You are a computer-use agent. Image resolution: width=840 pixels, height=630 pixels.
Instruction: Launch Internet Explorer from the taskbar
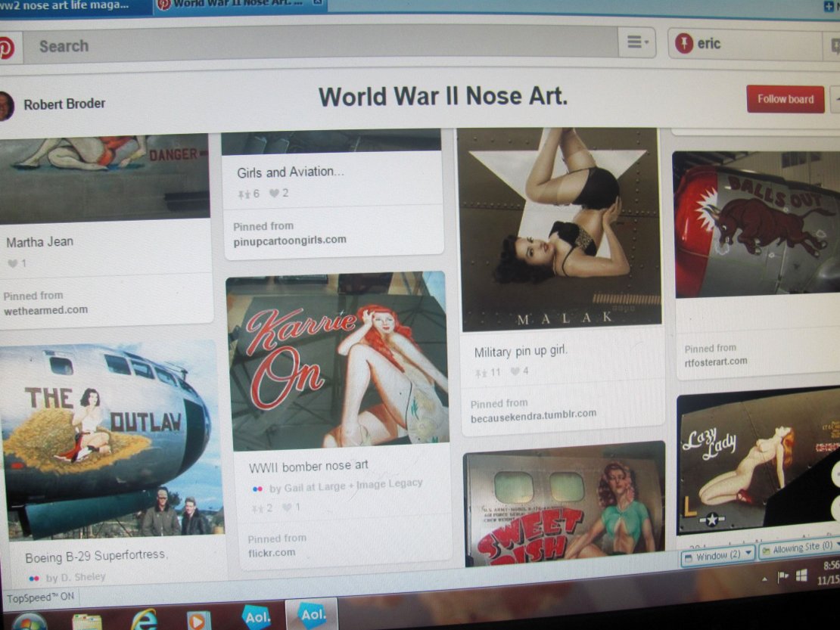144,620
